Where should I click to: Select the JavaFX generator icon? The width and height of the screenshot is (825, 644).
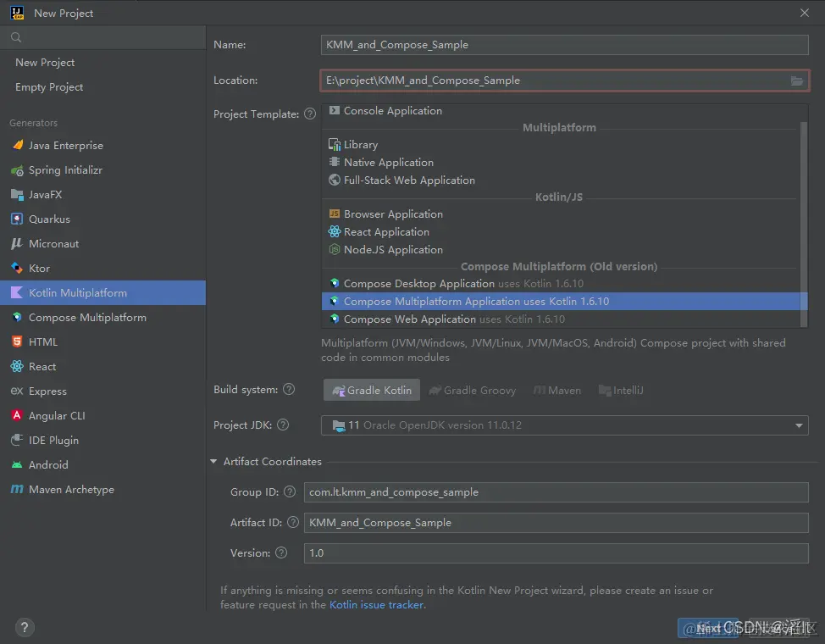[17, 194]
